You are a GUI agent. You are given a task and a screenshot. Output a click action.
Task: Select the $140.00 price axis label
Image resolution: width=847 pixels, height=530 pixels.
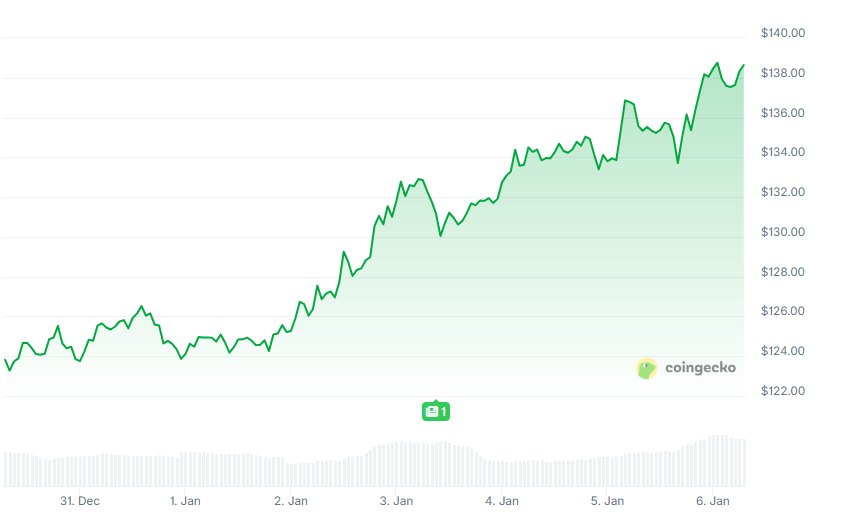coord(783,33)
